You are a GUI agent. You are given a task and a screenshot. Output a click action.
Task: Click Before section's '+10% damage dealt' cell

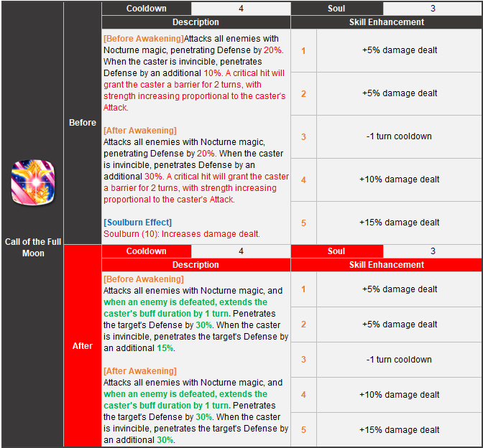(x=400, y=179)
